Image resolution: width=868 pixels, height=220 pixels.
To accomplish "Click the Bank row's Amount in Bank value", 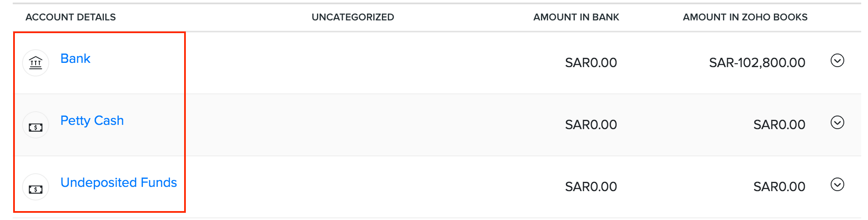I will 591,63.
